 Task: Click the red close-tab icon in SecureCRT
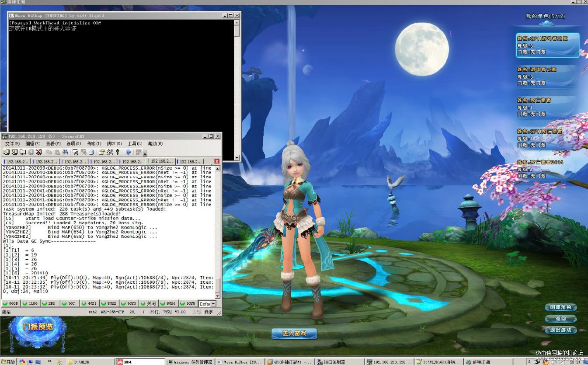point(217,161)
